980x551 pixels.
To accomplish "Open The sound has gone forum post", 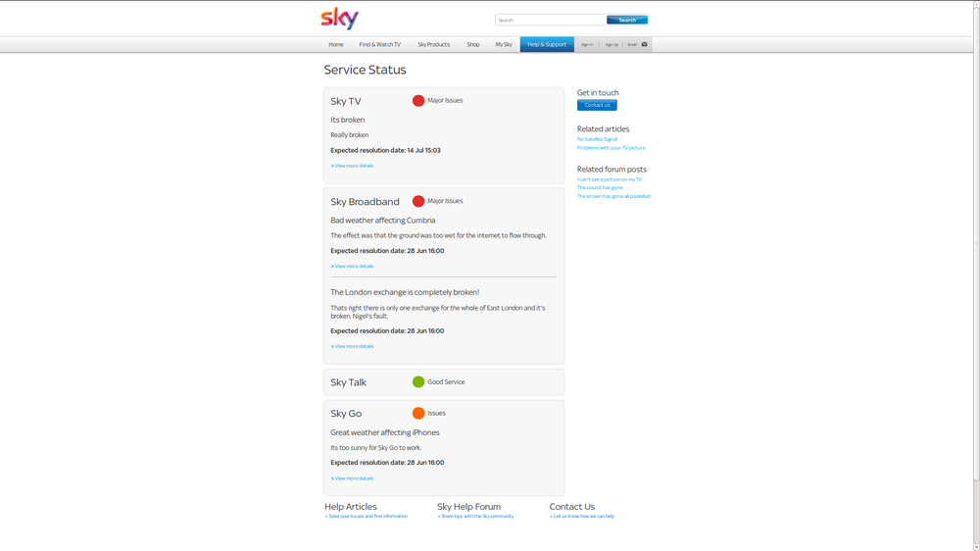I will coord(600,187).
